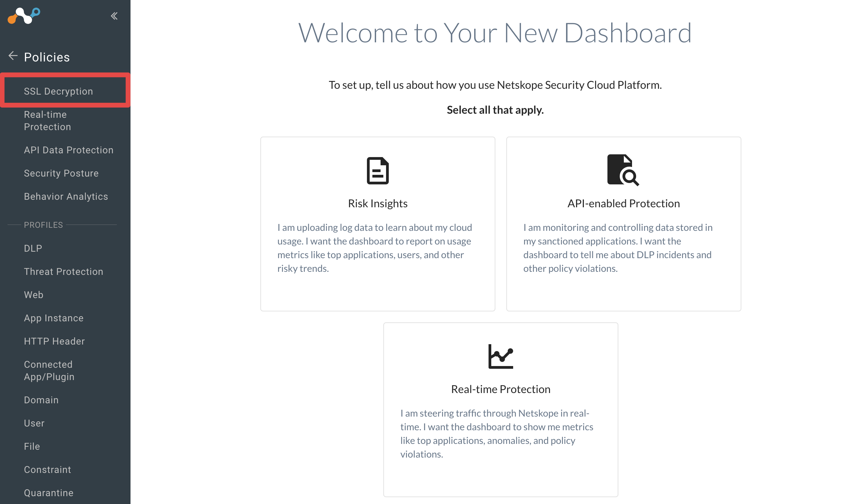The width and height of the screenshot is (850, 504).
Task: Click the Netskope logo icon
Action: pos(24,16)
